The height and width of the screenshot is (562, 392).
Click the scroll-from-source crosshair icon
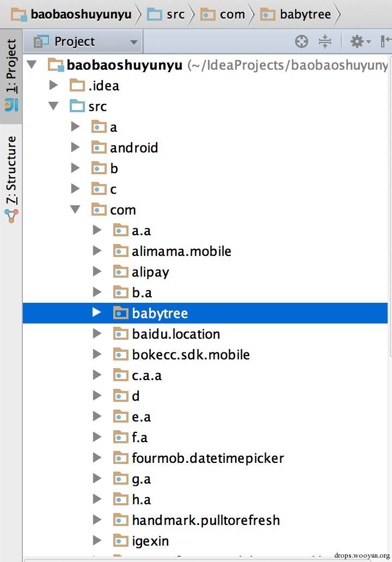click(x=301, y=41)
